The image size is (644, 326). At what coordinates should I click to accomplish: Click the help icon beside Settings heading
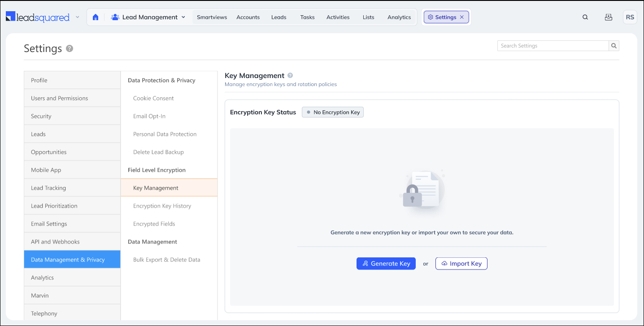(70, 48)
